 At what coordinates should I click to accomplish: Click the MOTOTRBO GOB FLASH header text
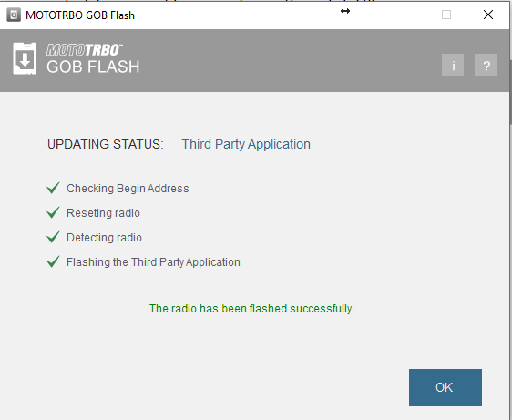pos(93,59)
